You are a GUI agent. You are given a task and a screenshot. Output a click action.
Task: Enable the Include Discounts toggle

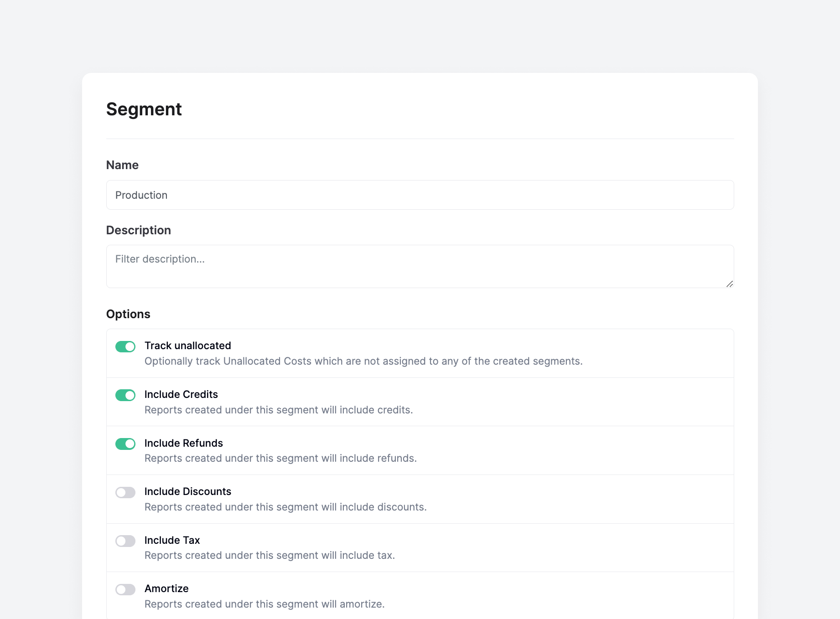coord(125,492)
